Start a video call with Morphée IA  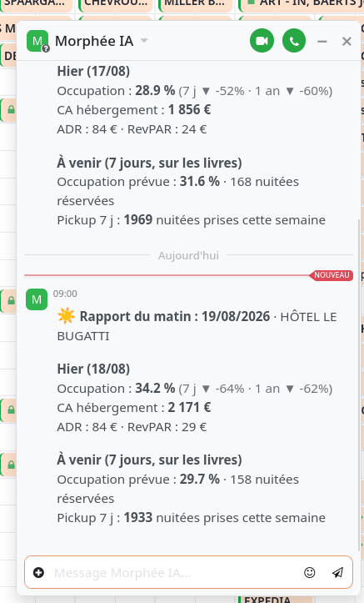coord(262,41)
